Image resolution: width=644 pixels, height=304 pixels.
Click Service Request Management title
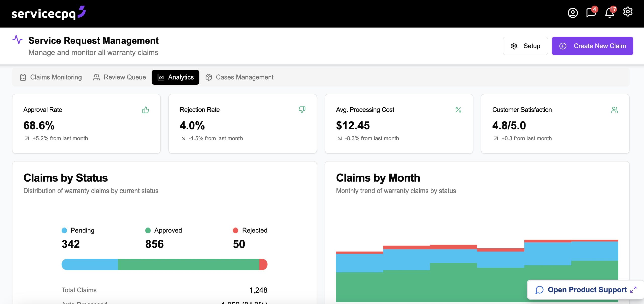(94, 41)
